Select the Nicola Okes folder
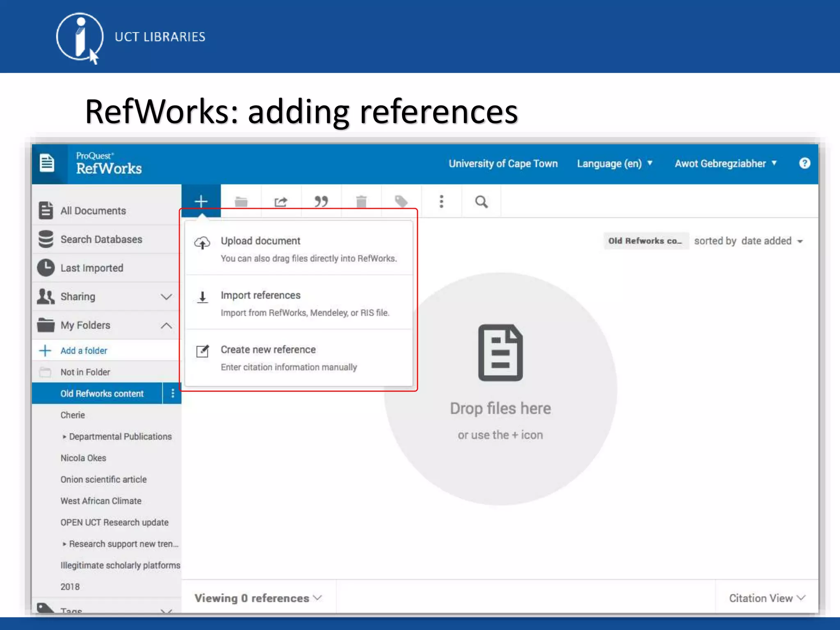Image resolution: width=840 pixels, height=630 pixels. tap(83, 458)
